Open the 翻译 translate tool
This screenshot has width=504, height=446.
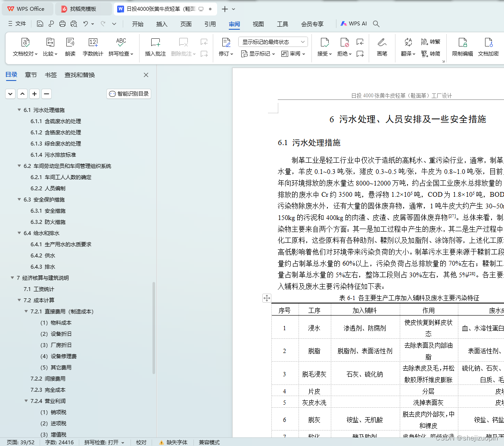pyautogui.click(x=408, y=47)
